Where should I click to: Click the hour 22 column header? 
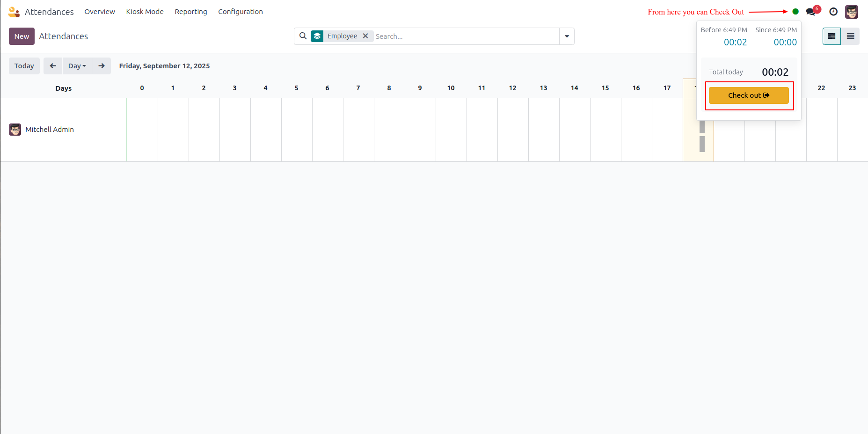point(822,88)
